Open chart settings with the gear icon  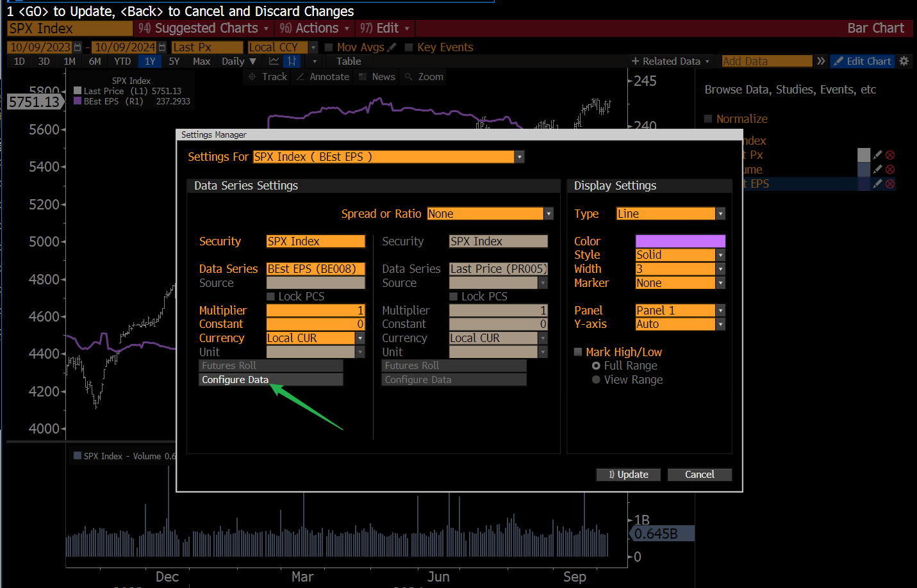(904, 61)
